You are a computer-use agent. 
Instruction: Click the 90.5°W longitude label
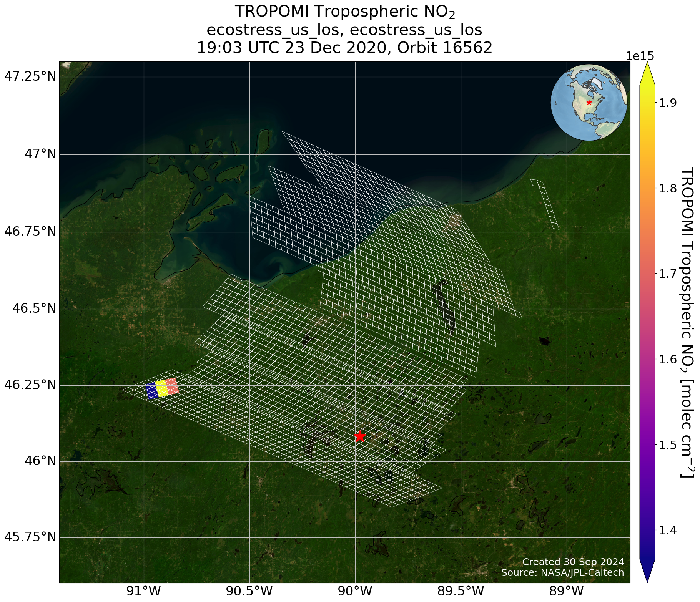(249, 591)
